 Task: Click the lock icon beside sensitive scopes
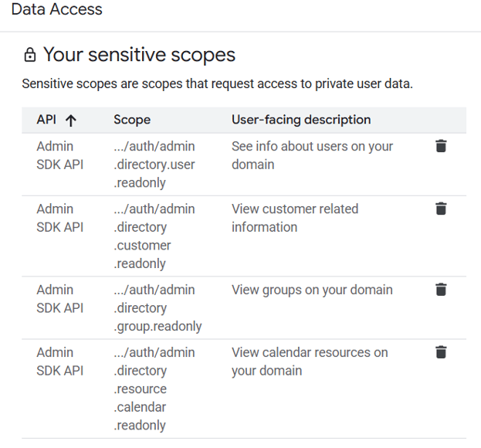(30, 56)
